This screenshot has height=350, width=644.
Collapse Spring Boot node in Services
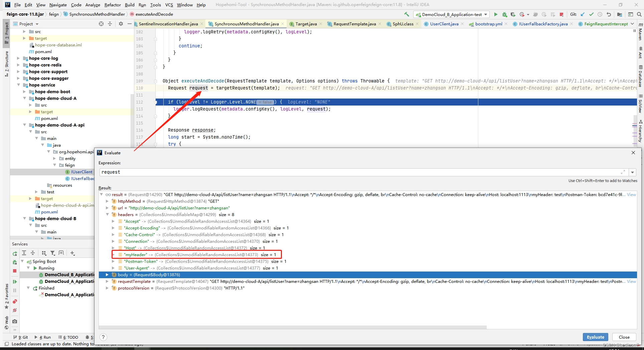coord(22,261)
